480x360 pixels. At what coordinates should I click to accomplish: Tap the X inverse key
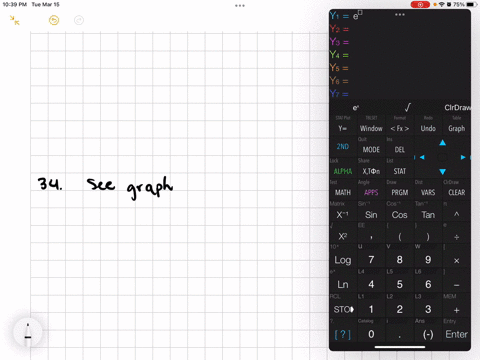pyautogui.click(x=343, y=215)
